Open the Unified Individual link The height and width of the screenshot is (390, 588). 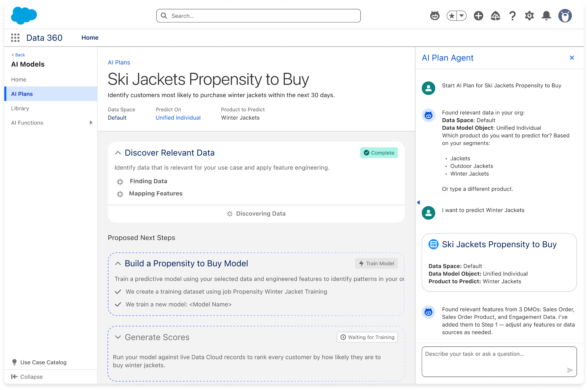coord(178,118)
